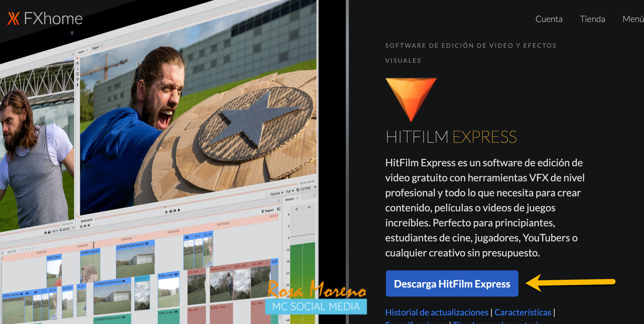Click the Características link
This screenshot has width=644, height=324.
522,312
